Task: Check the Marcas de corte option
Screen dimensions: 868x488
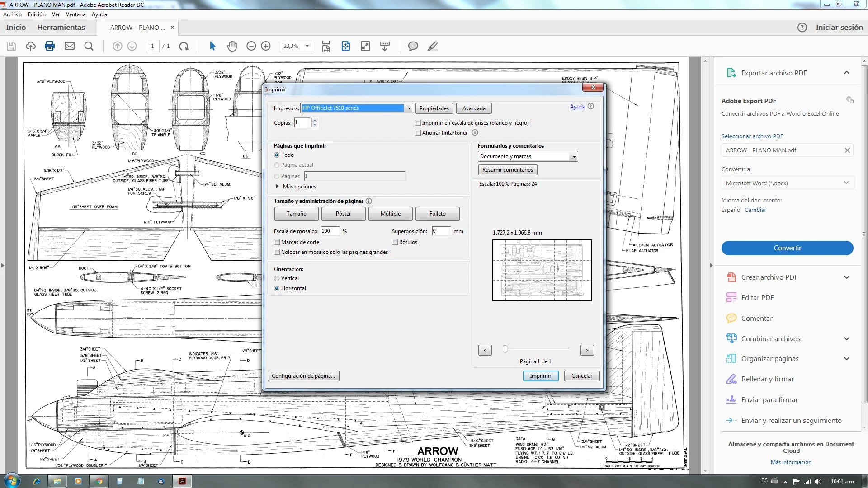Action: point(277,242)
